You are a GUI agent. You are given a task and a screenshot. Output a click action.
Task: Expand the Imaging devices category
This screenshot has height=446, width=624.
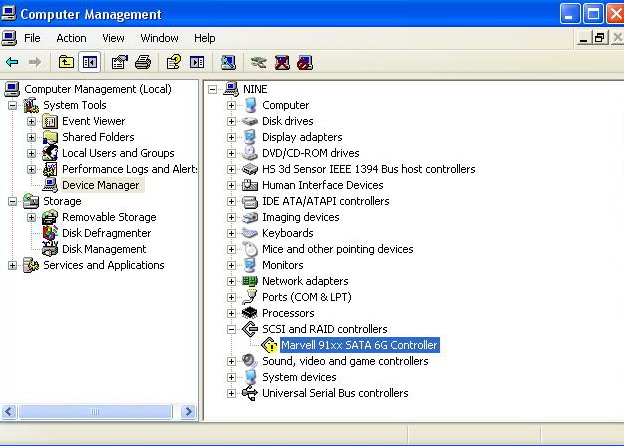231,217
